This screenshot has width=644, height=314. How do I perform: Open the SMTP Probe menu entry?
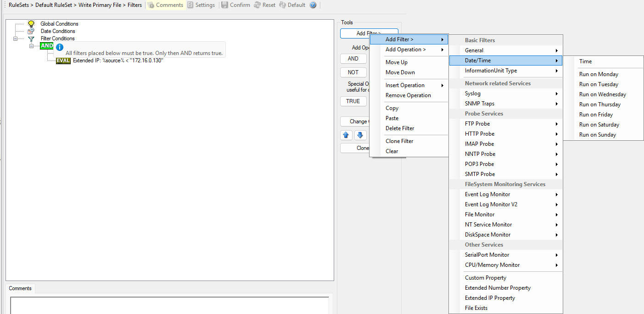point(505,174)
